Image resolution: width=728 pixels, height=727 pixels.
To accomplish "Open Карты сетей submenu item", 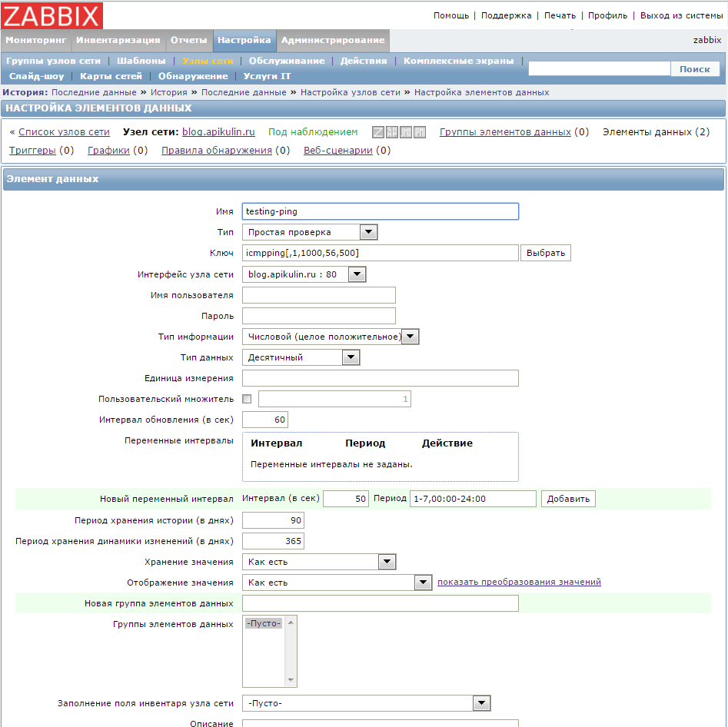I will tap(111, 76).
